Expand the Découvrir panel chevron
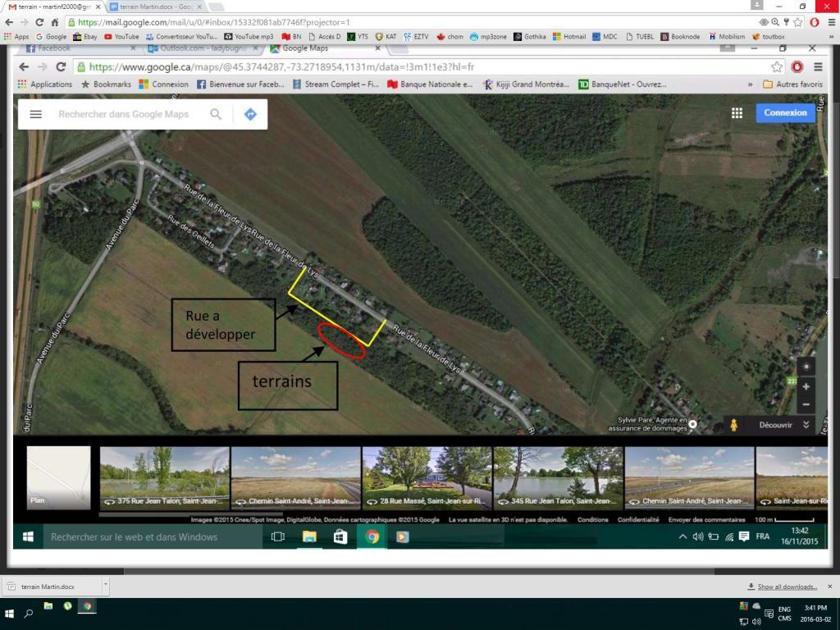Image resolution: width=840 pixels, height=630 pixels. pyautogui.click(x=806, y=425)
